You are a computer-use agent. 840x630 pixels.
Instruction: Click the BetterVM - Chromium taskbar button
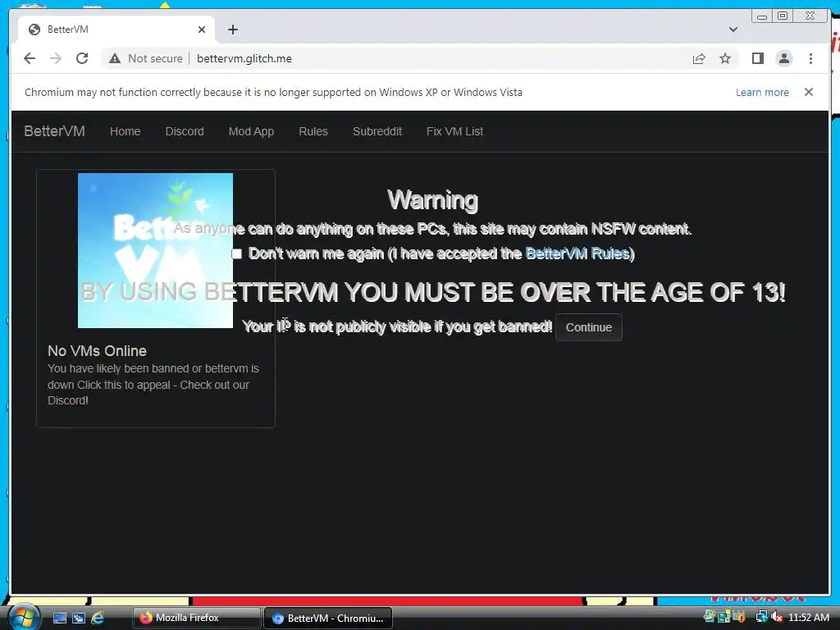[x=328, y=618]
